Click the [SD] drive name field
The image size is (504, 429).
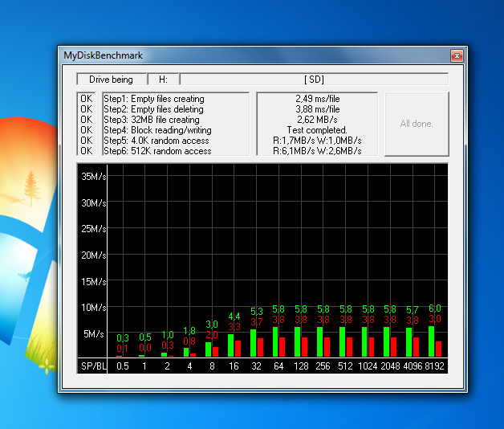coord(314,80)
